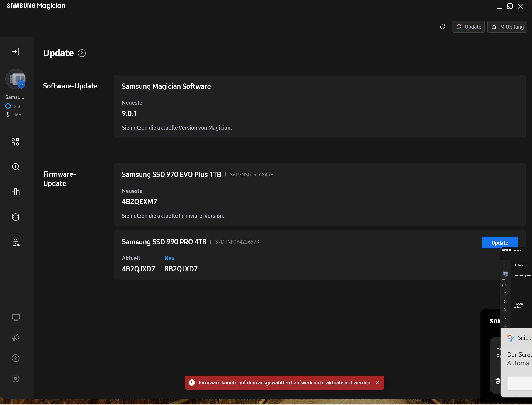The image size is (532, 405).
Task: Dismiss the red firmware error notification
Action: (377, 383)
